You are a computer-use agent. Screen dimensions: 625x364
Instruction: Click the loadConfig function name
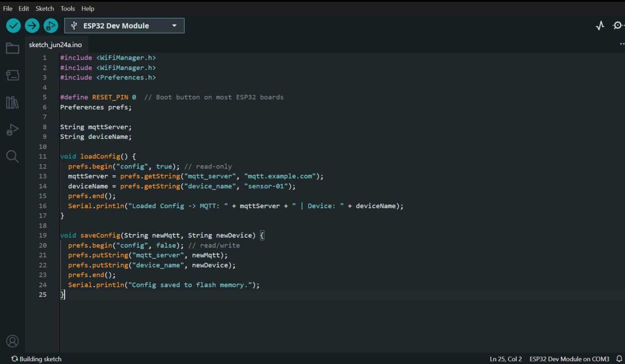(100, 156)
